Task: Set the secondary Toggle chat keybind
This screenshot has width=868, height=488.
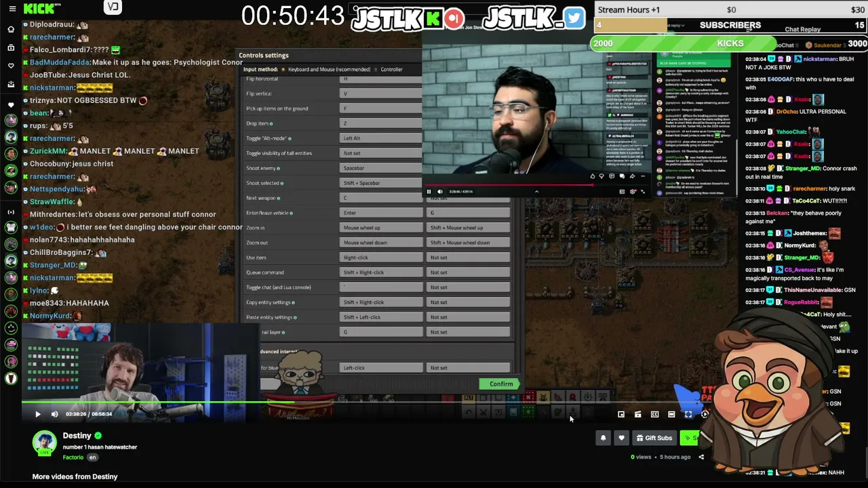Action: click(468, 287)
